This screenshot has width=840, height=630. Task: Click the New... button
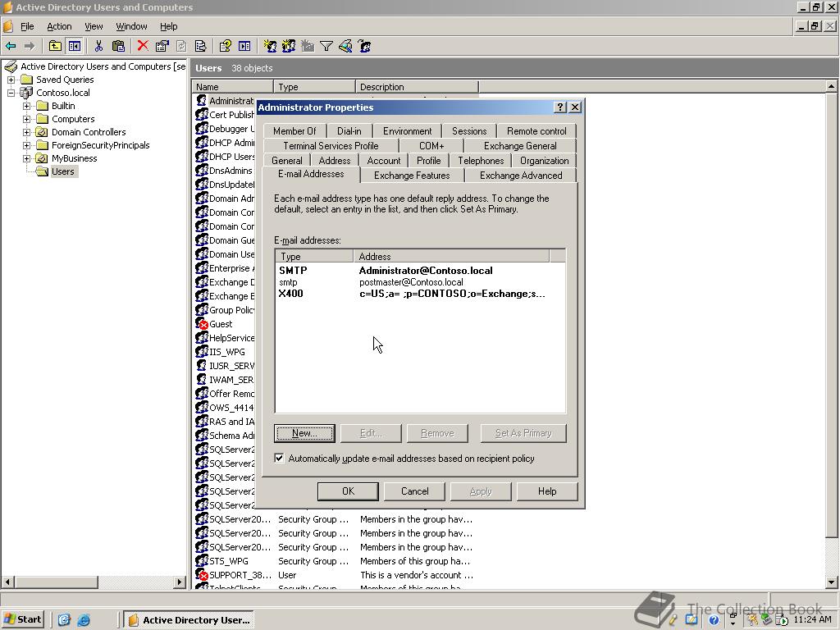304,433
